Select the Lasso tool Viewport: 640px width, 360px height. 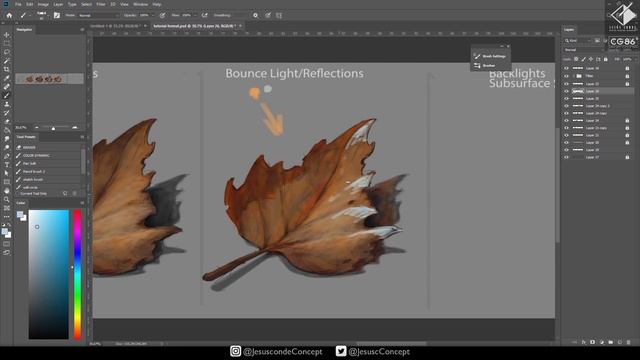click(7, 52)
